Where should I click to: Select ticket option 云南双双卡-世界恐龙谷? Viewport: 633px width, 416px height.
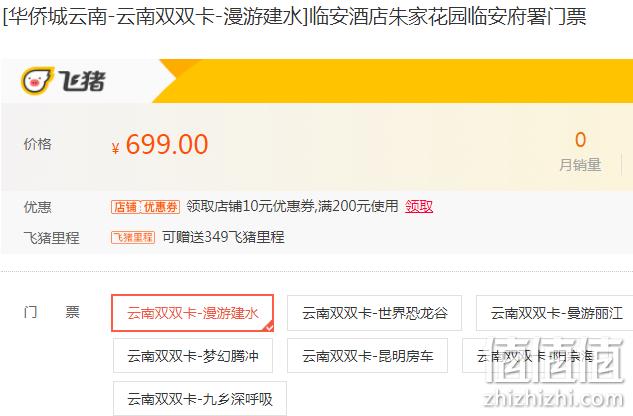[374, 313]
